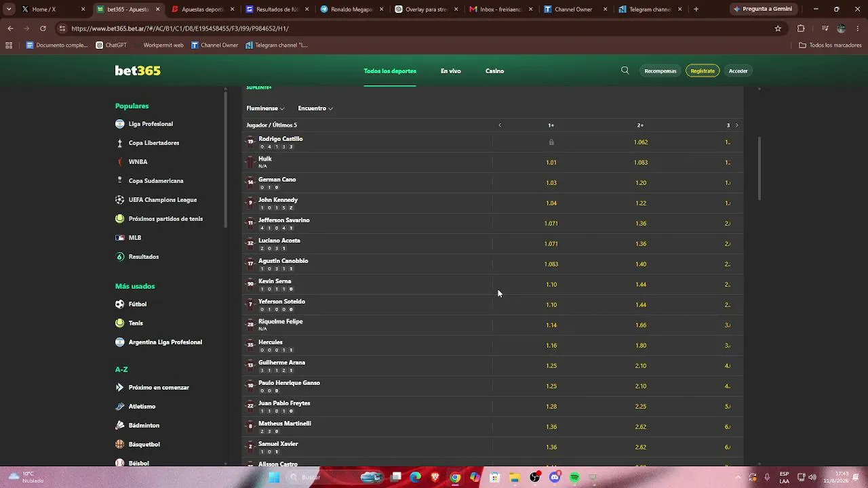The height and width of the screenshot is (488, 868).
Task: Click Tenis icon under Más usados
Action: (120, 323)
